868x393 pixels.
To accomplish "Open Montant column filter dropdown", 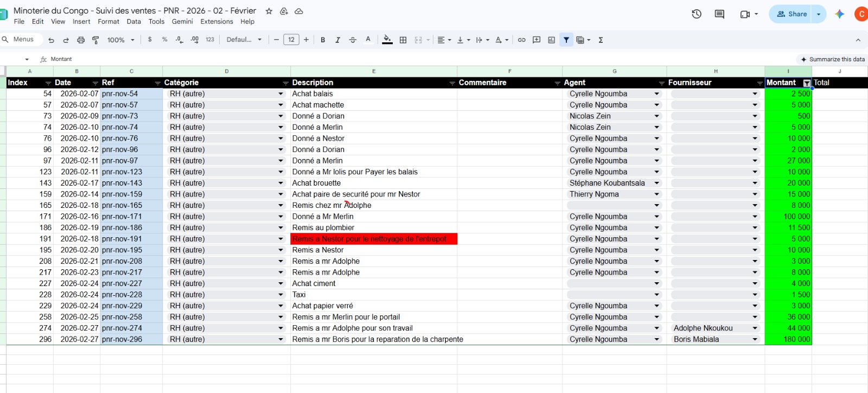I will click(807, 83).
